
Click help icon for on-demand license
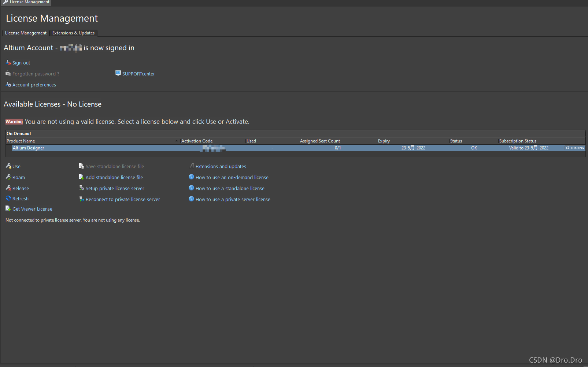tap(191, 177)
